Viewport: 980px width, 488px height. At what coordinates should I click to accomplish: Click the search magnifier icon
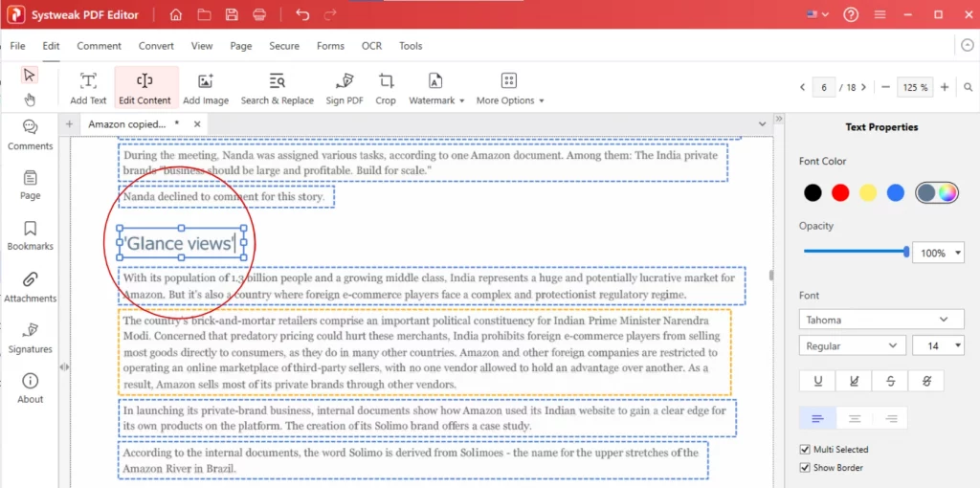pyautogui.click(x=969, y=87)
